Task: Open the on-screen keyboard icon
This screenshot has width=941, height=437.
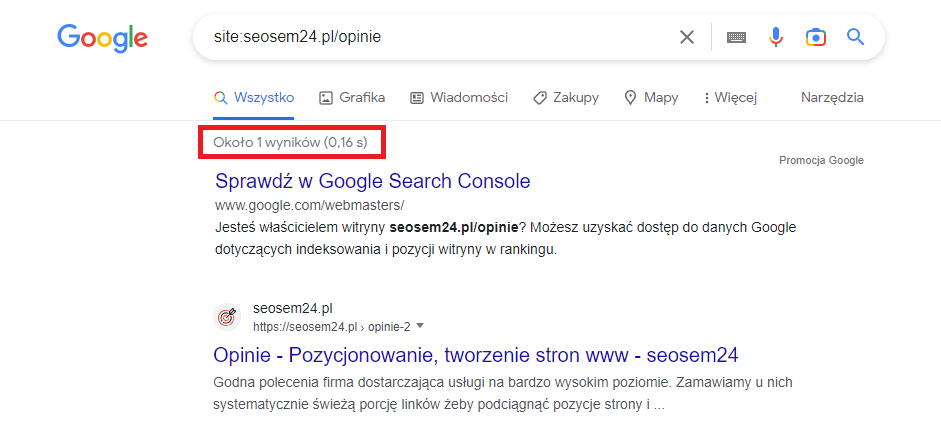Action: coord(736,37)
